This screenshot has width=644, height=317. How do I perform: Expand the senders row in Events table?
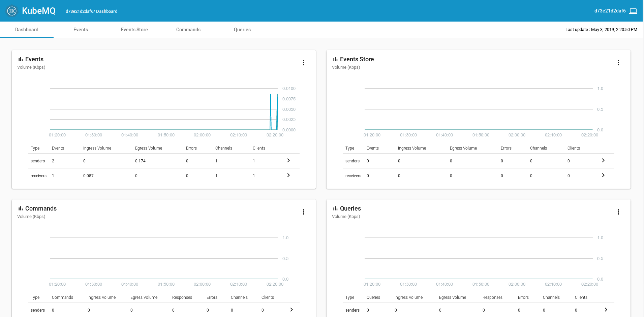pyautogui.click(x=288, y=161)
